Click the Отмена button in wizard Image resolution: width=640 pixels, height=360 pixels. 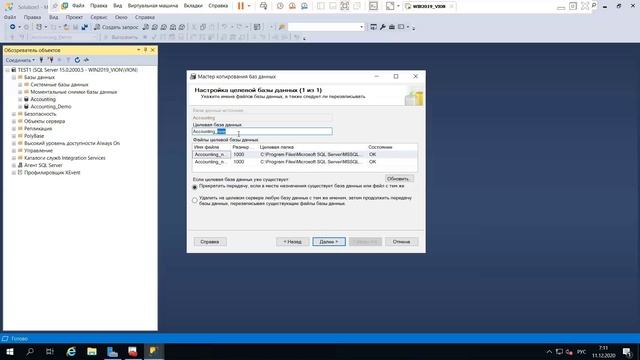(x=401, y=242)
